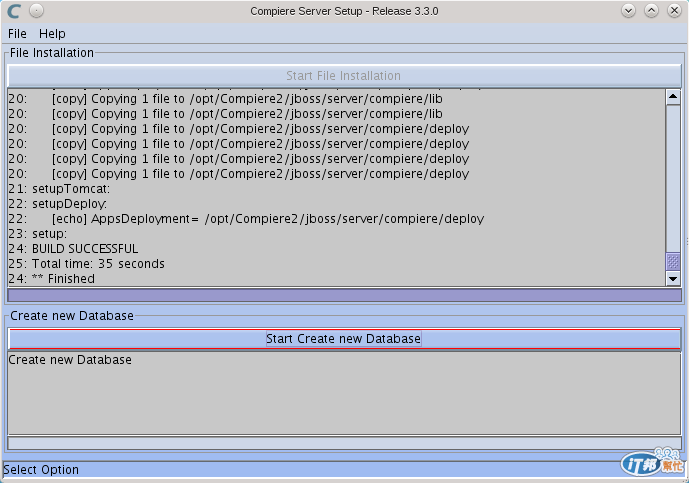Click the 'Create new Database' group label
Viewport: 689px width, 483px height.
(x=72, y=316)
